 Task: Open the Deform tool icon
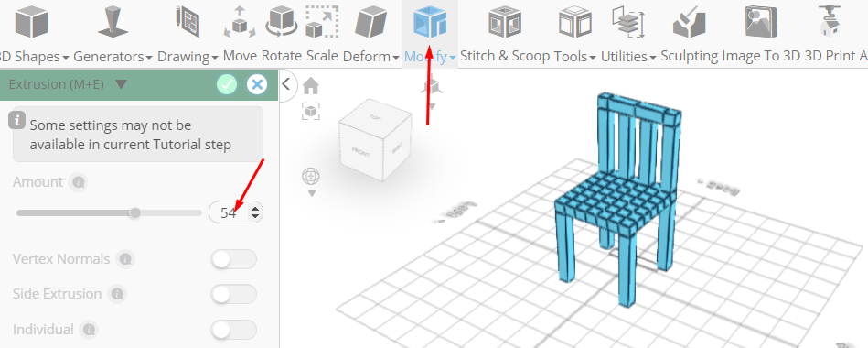point(370,22)
